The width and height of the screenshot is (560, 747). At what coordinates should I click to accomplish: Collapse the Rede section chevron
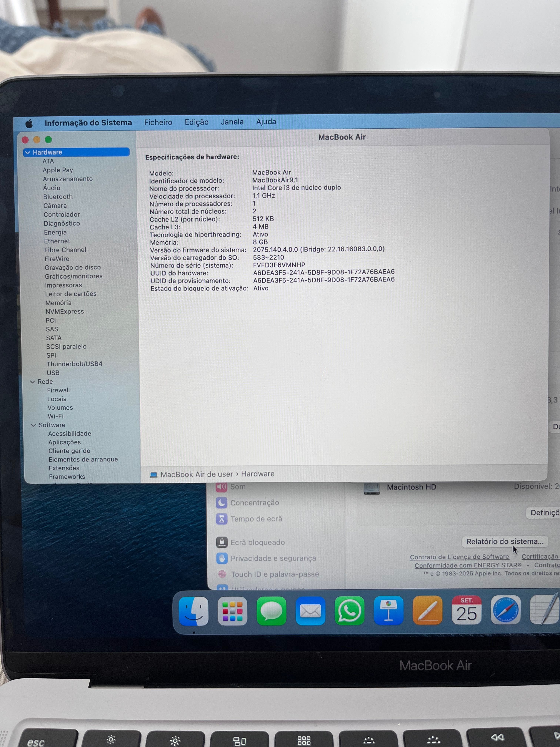33,382
